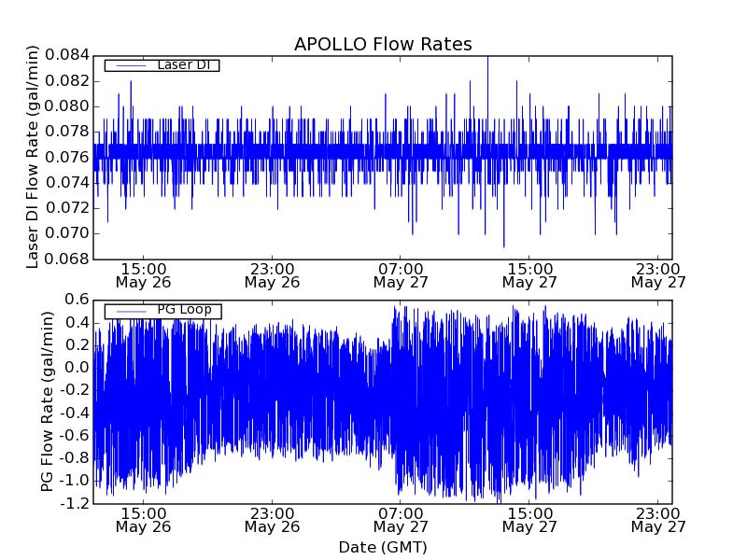Click the "Laser DI Flow Rate (gal/min)" axis label
This screenshot has width=747, height=560.
click(x=33, y=157)
